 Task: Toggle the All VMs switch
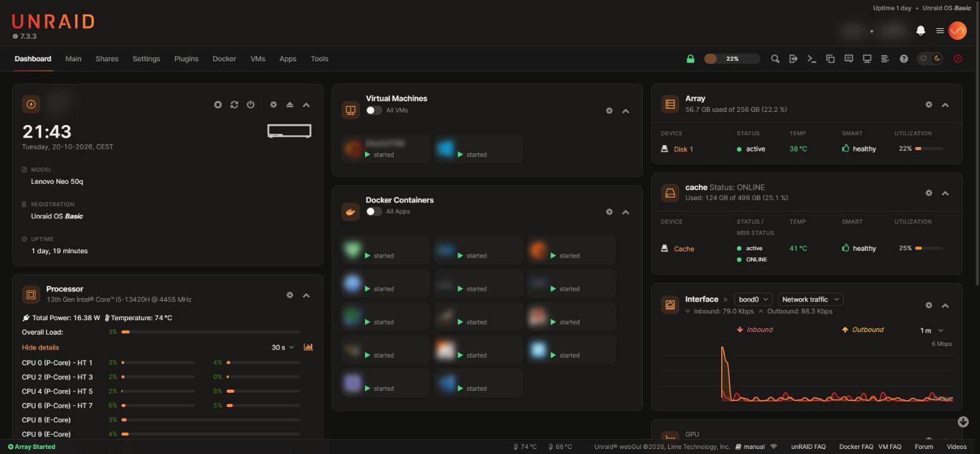(x=374, y=110)
